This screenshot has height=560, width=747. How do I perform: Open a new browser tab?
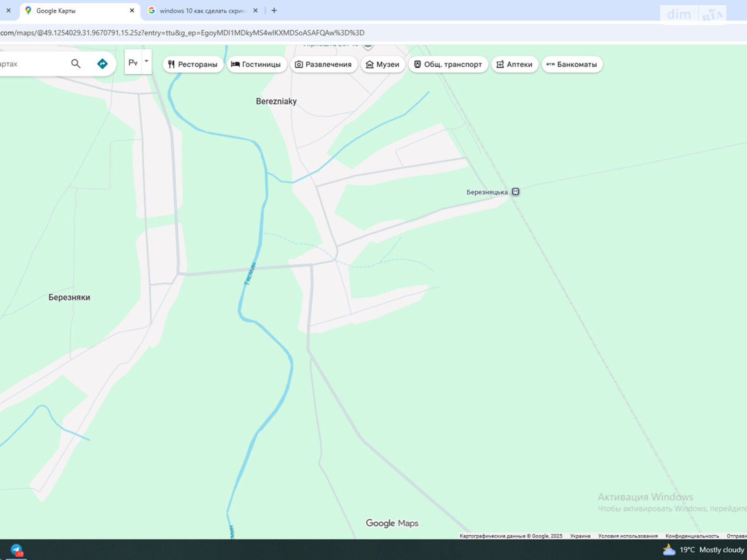[x=274, y=10]
